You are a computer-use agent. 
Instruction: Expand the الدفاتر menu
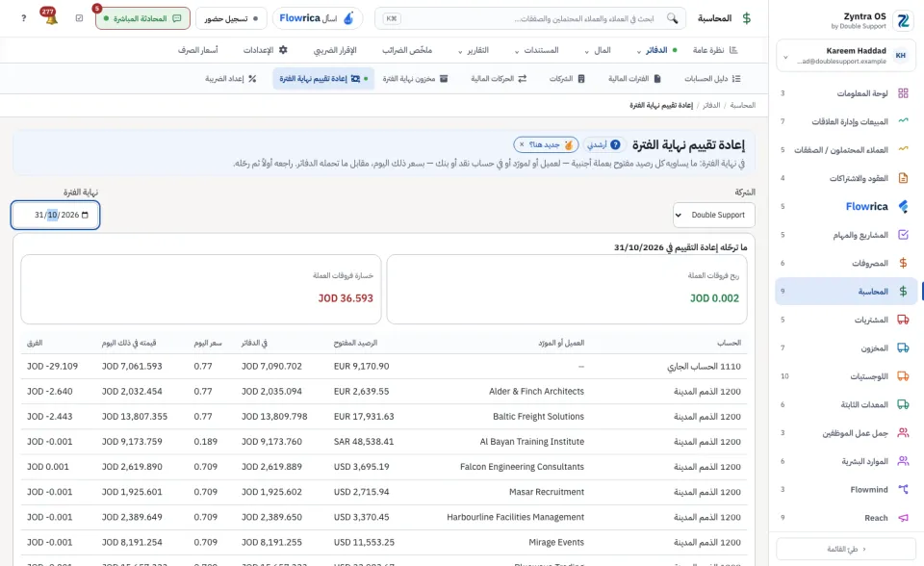click(655, 50)
